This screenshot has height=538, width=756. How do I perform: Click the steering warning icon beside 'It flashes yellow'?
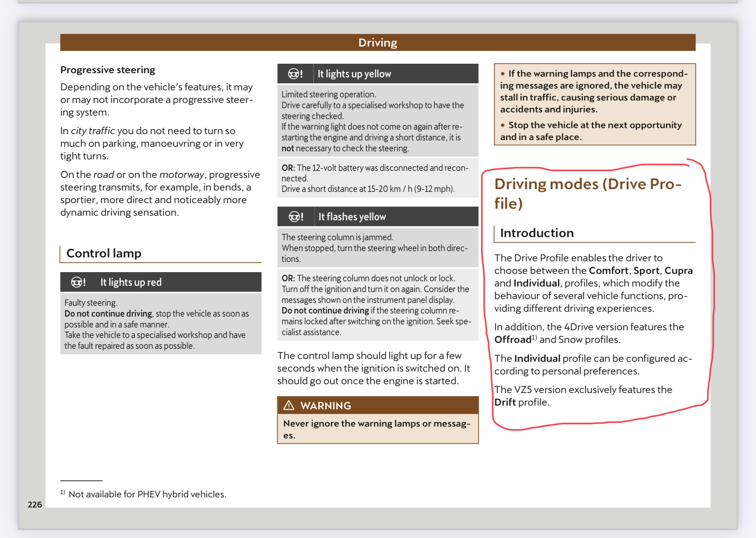pyautogui.click(x=296, y=217)
